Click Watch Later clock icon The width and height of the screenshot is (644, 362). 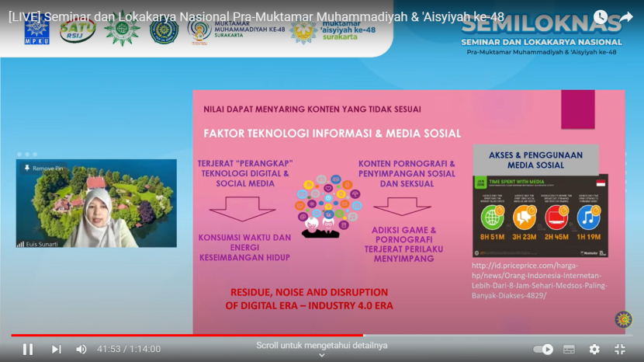point(600,16)
